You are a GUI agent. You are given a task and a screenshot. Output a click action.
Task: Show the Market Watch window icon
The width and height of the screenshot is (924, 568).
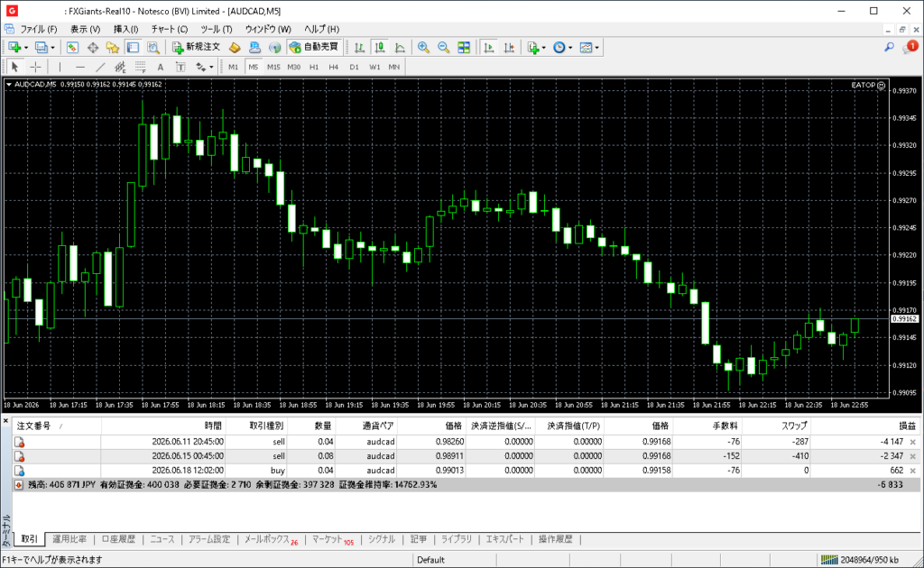[72, 48]
